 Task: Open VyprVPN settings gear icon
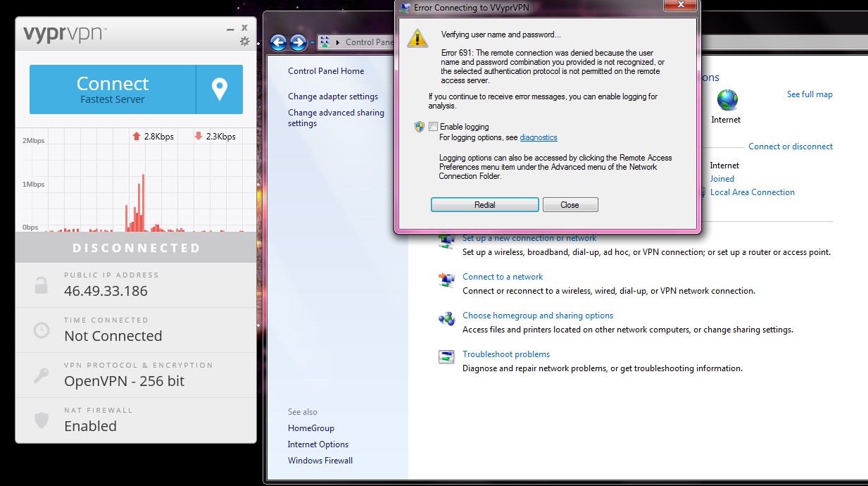pyautogui.click(x=244, y=42)
